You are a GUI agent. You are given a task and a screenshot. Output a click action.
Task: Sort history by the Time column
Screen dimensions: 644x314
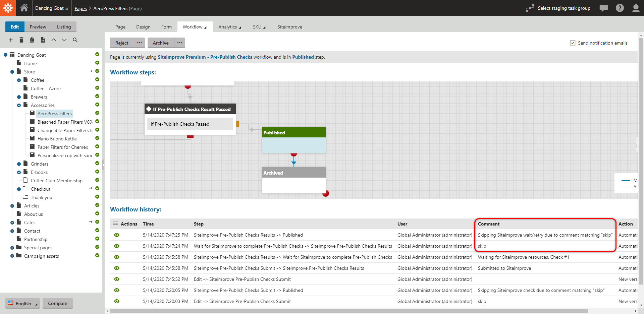pos(148,224)
